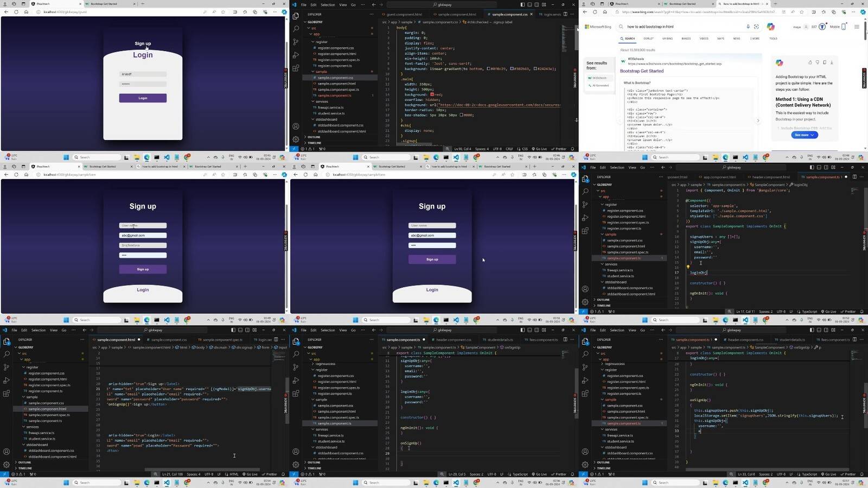Open Search view in VS Code window at Ln 33
Screen dimensions: 868x488
tap(585, 354)
